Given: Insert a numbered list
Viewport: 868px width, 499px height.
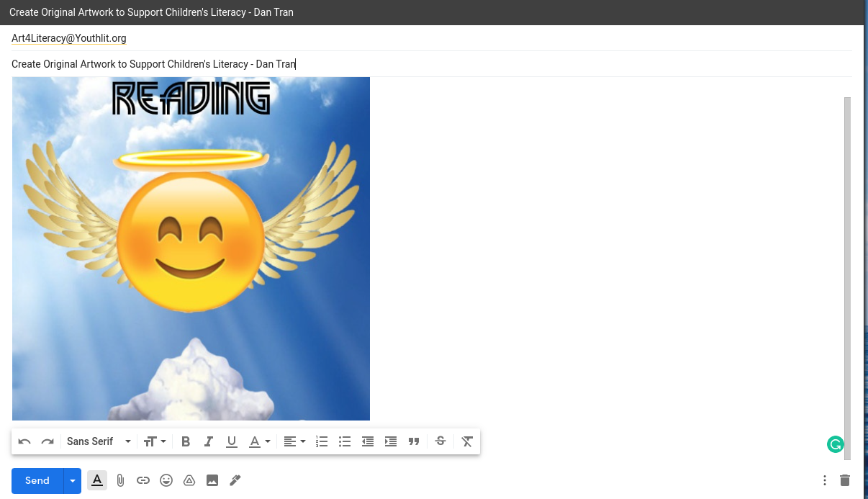Looking at the screenshot, I should [322, 441].
